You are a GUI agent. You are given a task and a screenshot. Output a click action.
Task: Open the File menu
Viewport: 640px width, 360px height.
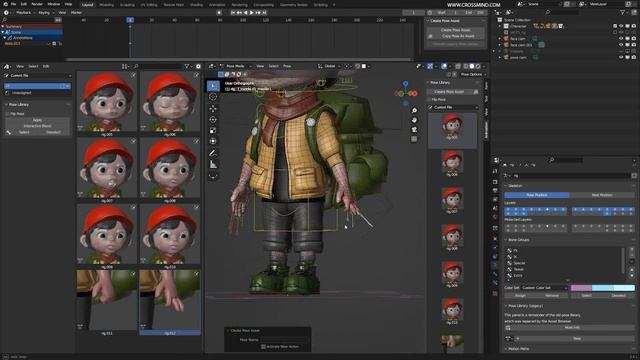coord(13,4)
